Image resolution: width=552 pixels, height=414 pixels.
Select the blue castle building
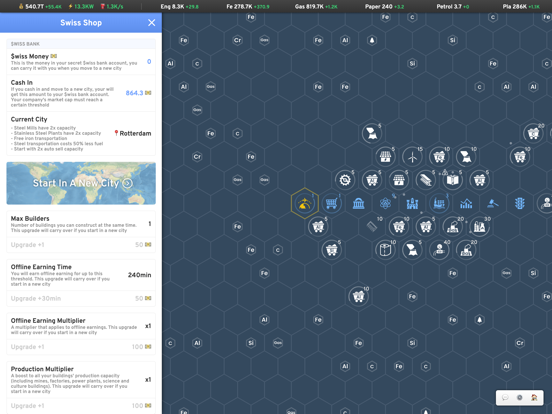tap(412, 203)
